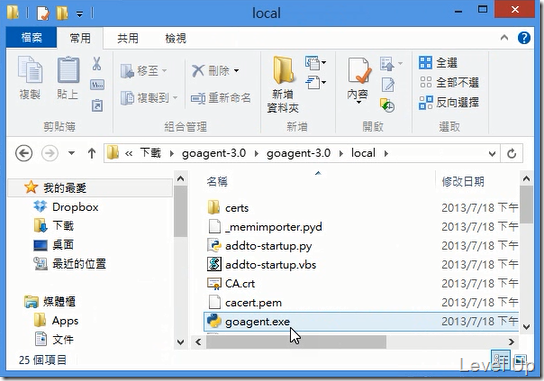This screenshot has height=381, width=544.
Task: Select 媒體櫃 in navigation pane
Action: [50, 302]
